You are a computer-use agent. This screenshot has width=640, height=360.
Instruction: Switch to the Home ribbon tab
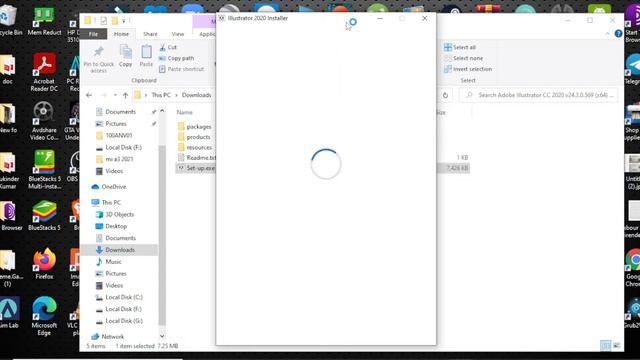click(x=121, y=34)
